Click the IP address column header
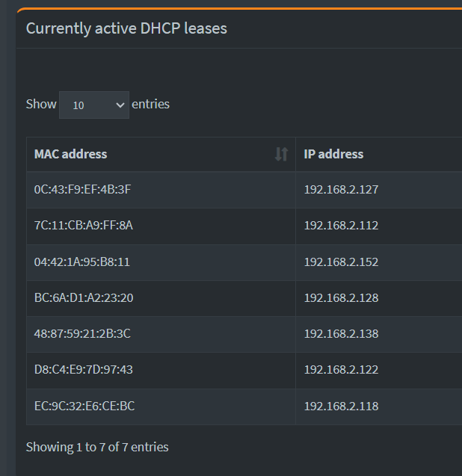 tap(333, 154)
